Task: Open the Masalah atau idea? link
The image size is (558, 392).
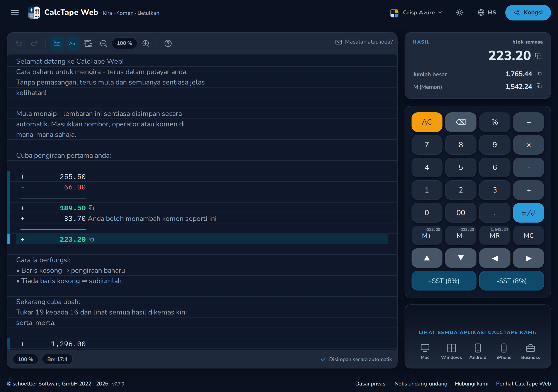Action: tap(369, 42)
